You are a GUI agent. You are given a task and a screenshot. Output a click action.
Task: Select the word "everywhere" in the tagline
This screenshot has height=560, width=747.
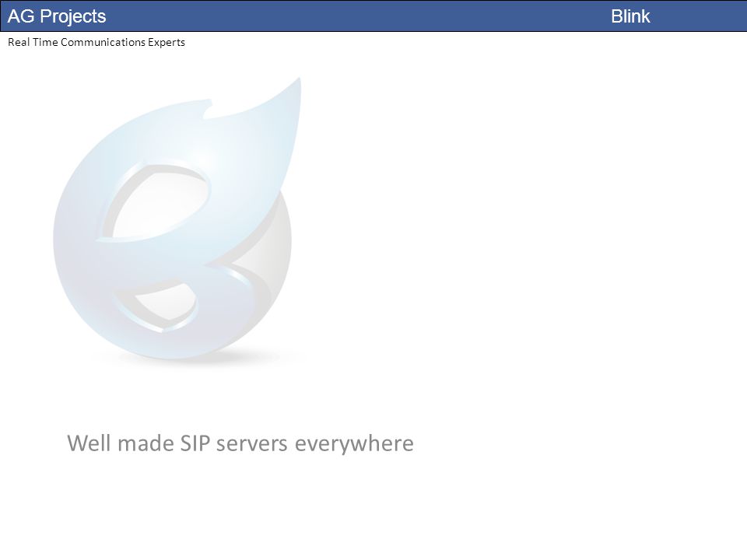(x=355, y=444)
